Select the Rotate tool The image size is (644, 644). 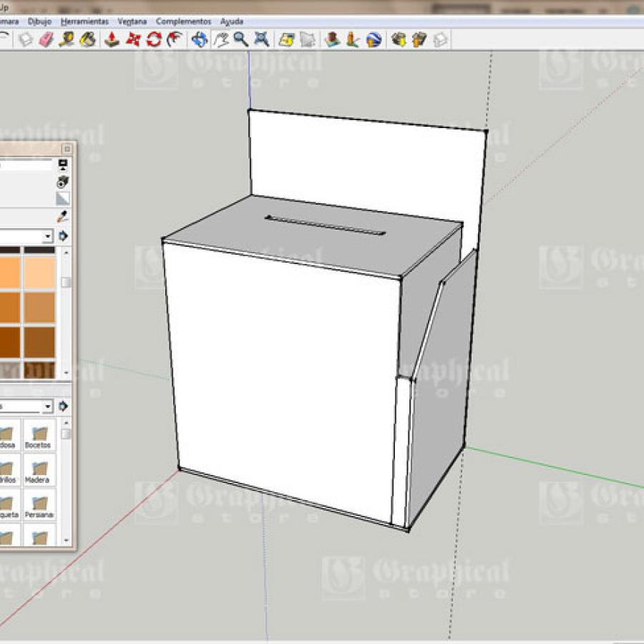point(154,40)
